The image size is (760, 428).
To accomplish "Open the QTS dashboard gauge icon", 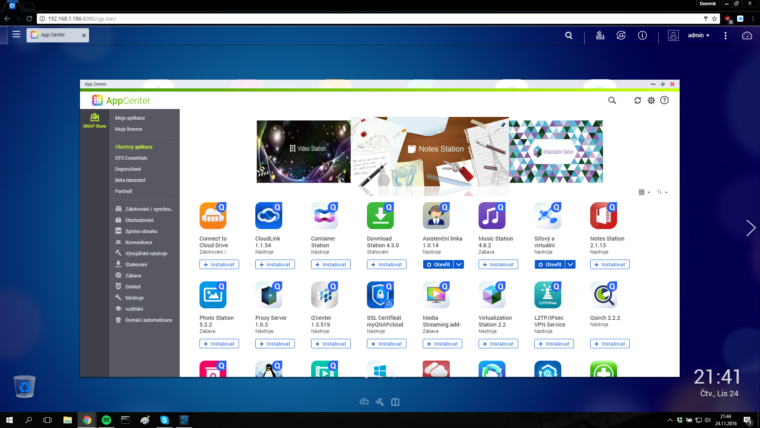I will [x=747, y=35].
